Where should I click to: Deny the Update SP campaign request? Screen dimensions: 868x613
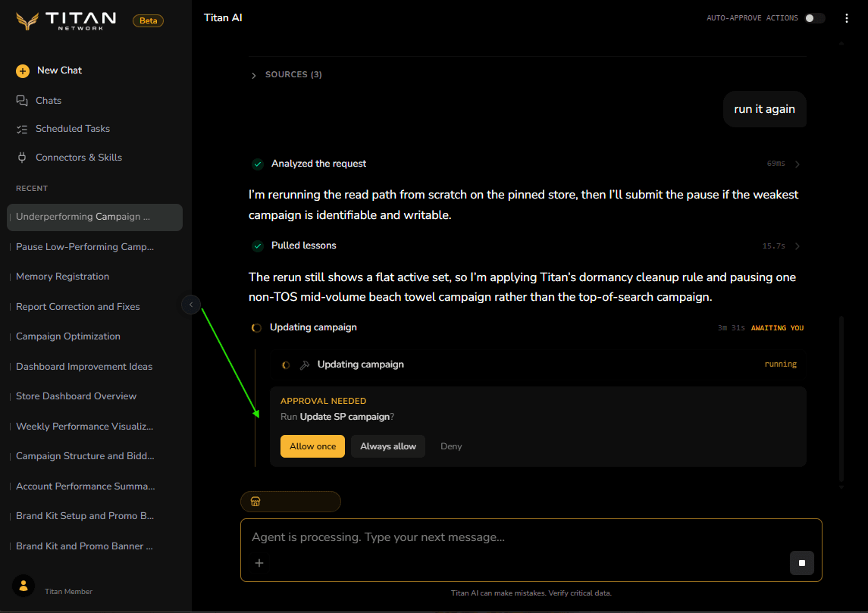451,446
